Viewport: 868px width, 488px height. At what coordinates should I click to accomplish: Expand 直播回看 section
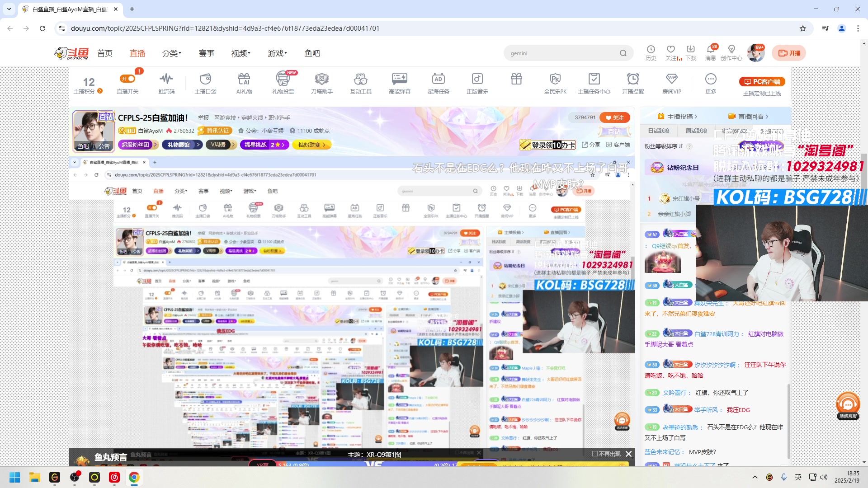(748, 117)
